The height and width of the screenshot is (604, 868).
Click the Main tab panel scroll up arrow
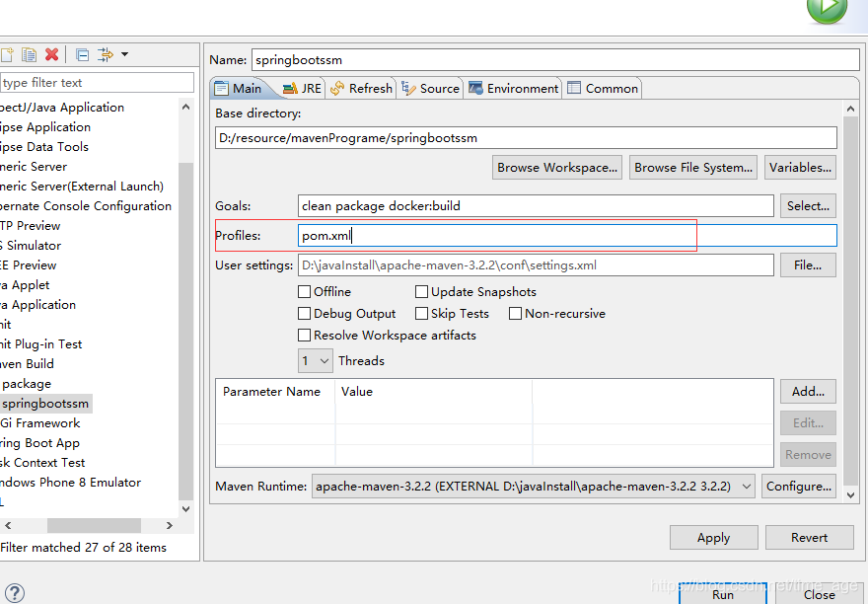point(851,110)
